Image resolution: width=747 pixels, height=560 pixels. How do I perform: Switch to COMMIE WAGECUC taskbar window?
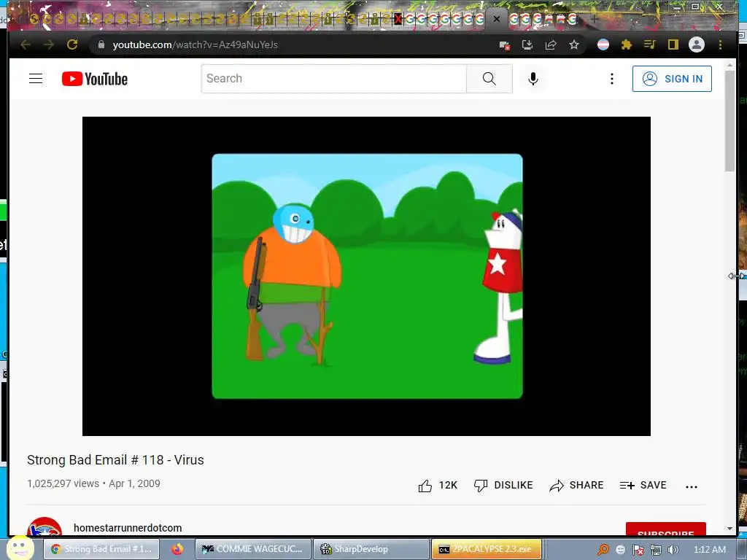(x=253, y=549)
